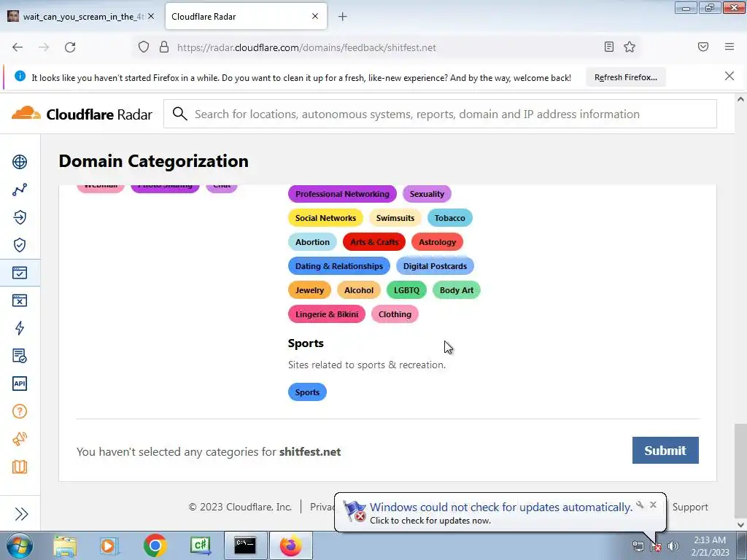Toggle reader view icon
The height and width of the screenshot is (560, 747).
(x=609, y=47)
